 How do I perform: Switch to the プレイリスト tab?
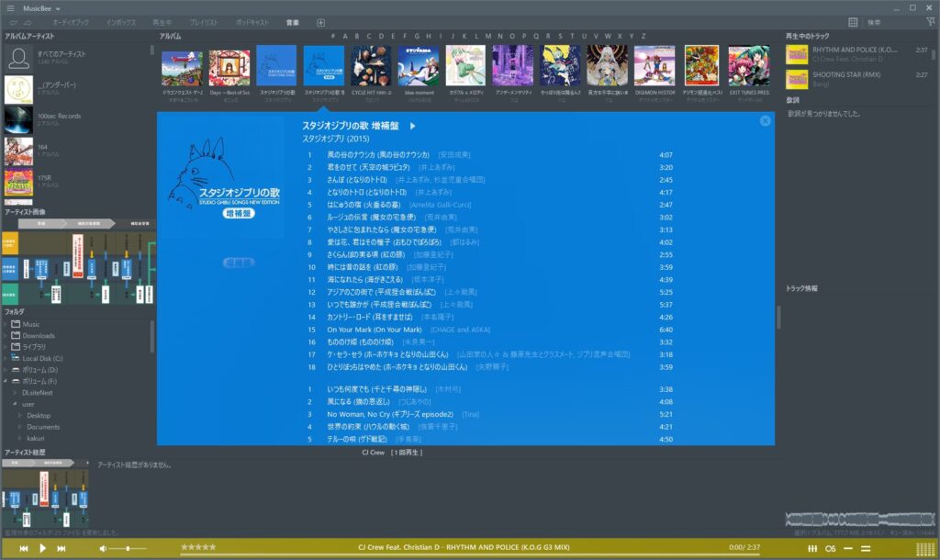click(204, 23)
